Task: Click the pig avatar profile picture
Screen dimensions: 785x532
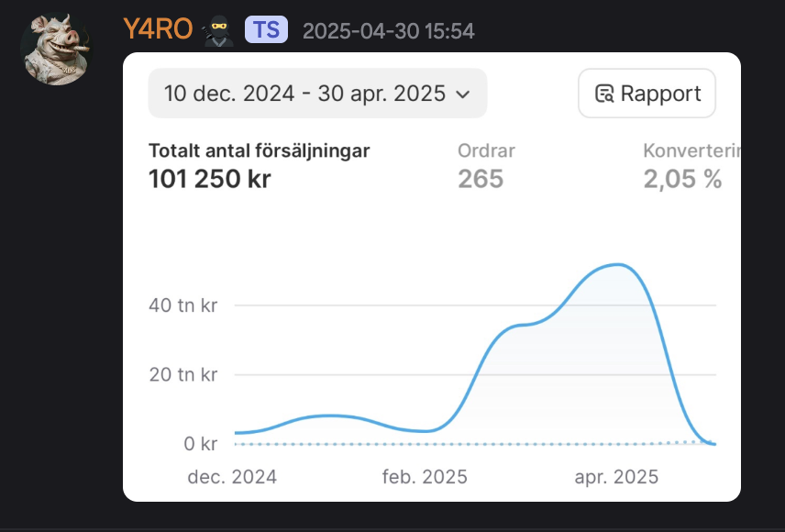Action: point(56,48)
